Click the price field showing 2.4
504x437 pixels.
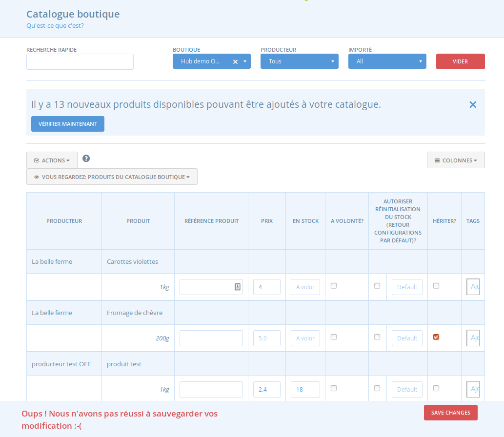[x=267, y=389]
